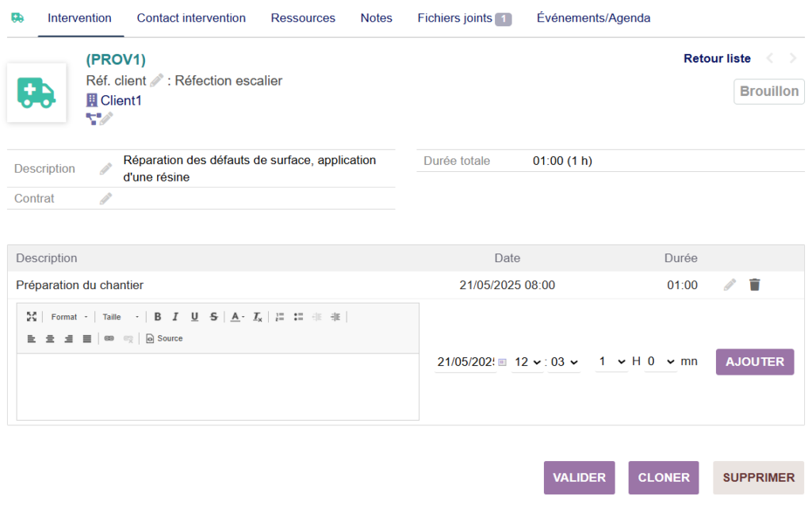Delete the Préparation du chantier line

(x=754, y=284)
